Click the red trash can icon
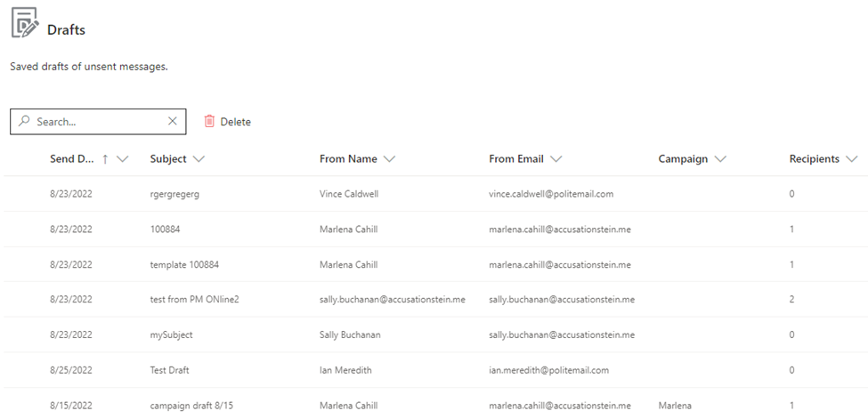Viewport: 868px width, 419px height. coord(209,122)
